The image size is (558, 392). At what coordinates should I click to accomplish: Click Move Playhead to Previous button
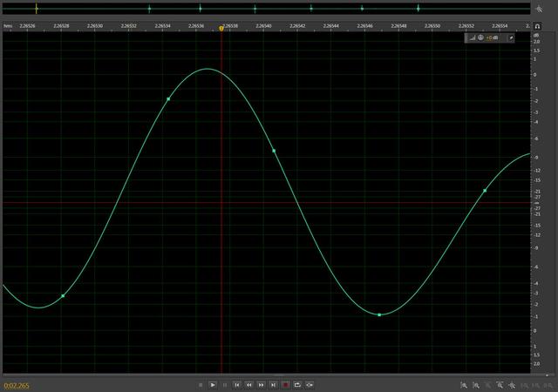click(237, 384)
